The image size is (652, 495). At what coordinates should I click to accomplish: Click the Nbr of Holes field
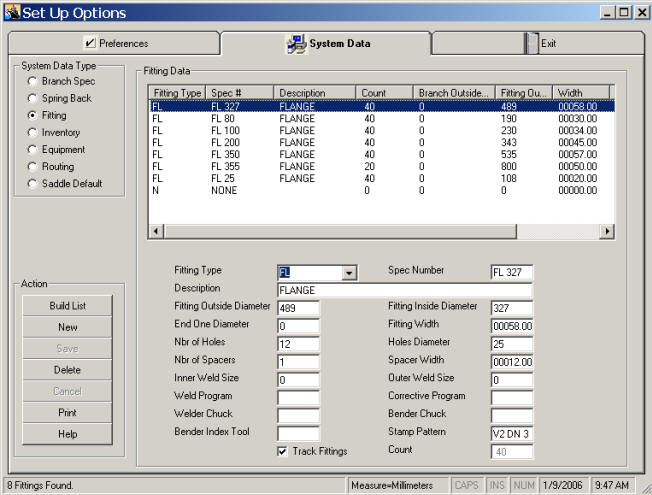[299, 344]
